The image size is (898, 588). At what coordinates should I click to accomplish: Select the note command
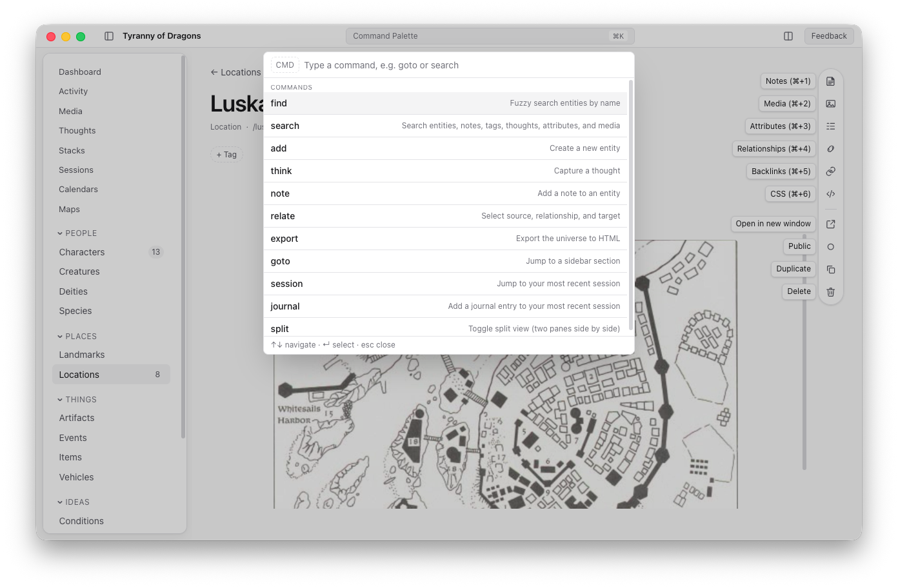445,193
